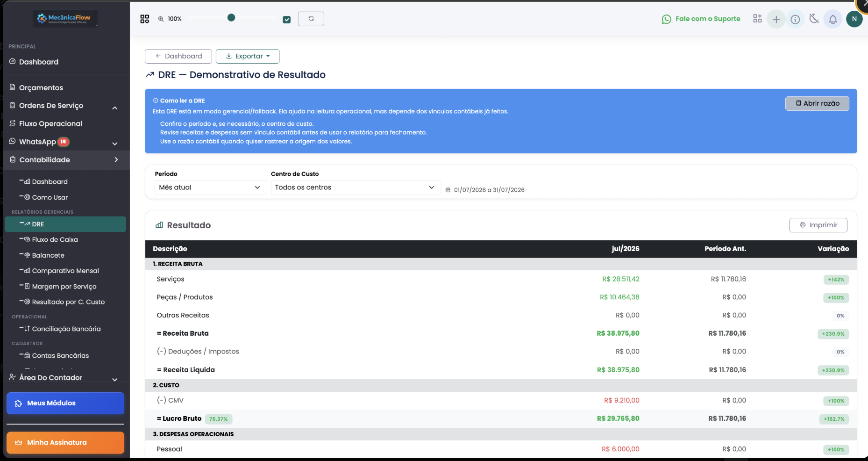Image resolution: width=868 pixels, height=461 pixels.
Task: Open Fluxo Operacional menu item
Action: [x=50, y=123]
